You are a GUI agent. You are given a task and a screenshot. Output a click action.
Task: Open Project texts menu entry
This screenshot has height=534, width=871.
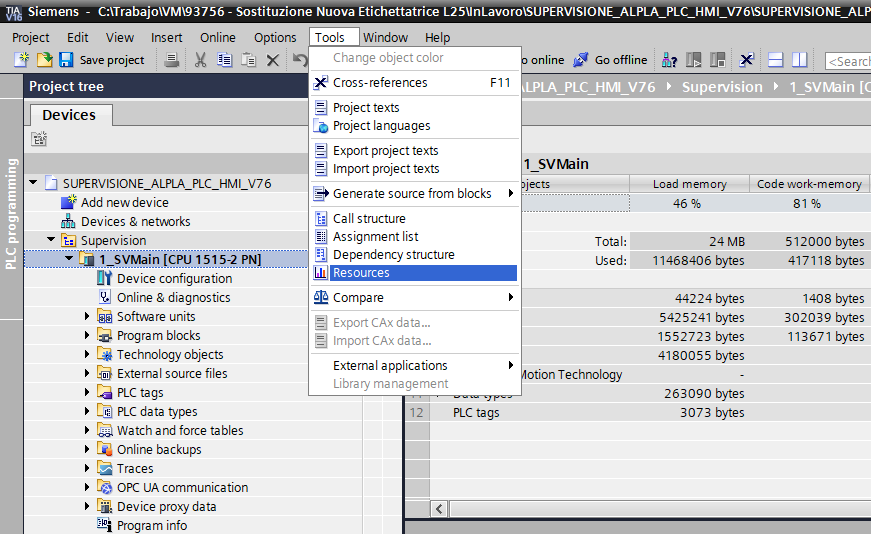(414, 107)
